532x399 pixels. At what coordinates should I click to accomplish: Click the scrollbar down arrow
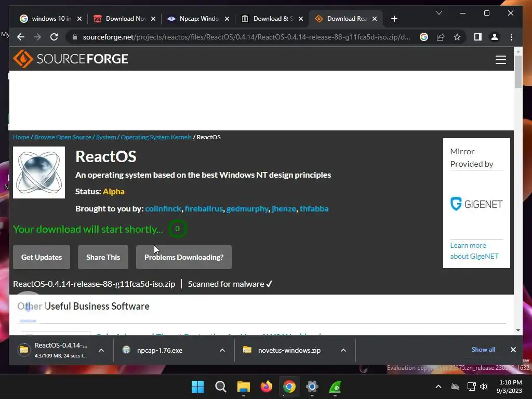click(x=518, y=330)
